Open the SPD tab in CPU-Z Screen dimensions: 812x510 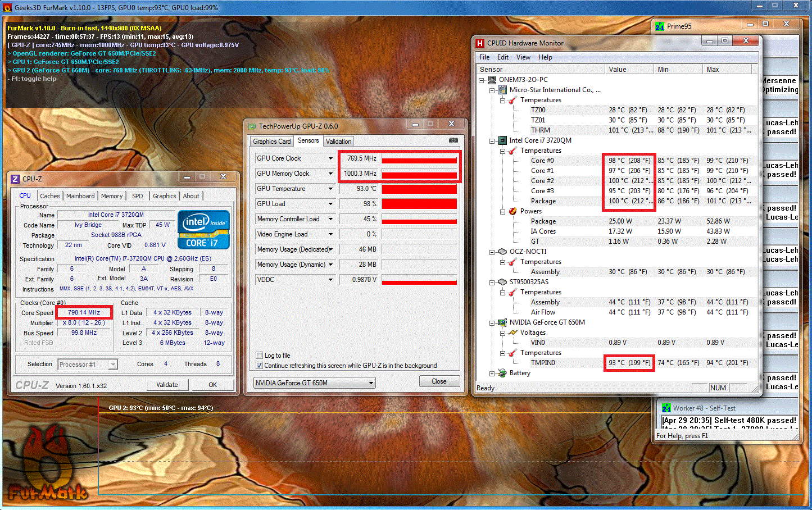[138, 196]
